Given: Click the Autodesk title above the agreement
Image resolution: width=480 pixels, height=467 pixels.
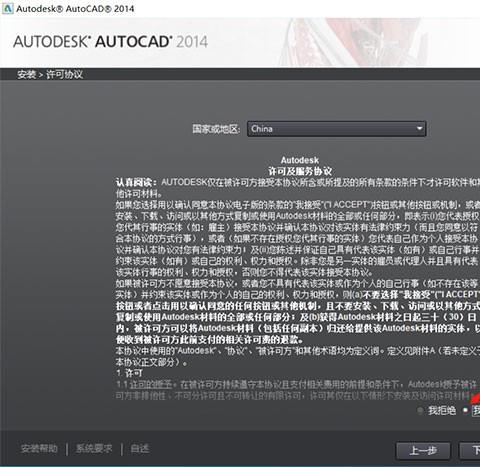Looking at the screenshot, I should click(300, 160).
